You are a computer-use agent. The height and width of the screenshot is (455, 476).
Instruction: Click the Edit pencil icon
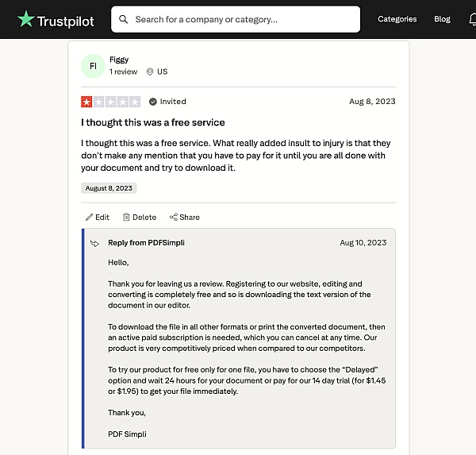[x=89, y=218]
